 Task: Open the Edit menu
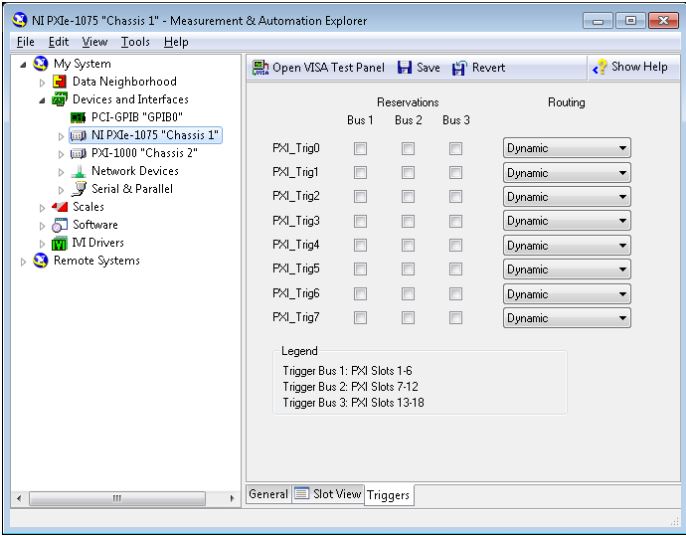point(59,42)
